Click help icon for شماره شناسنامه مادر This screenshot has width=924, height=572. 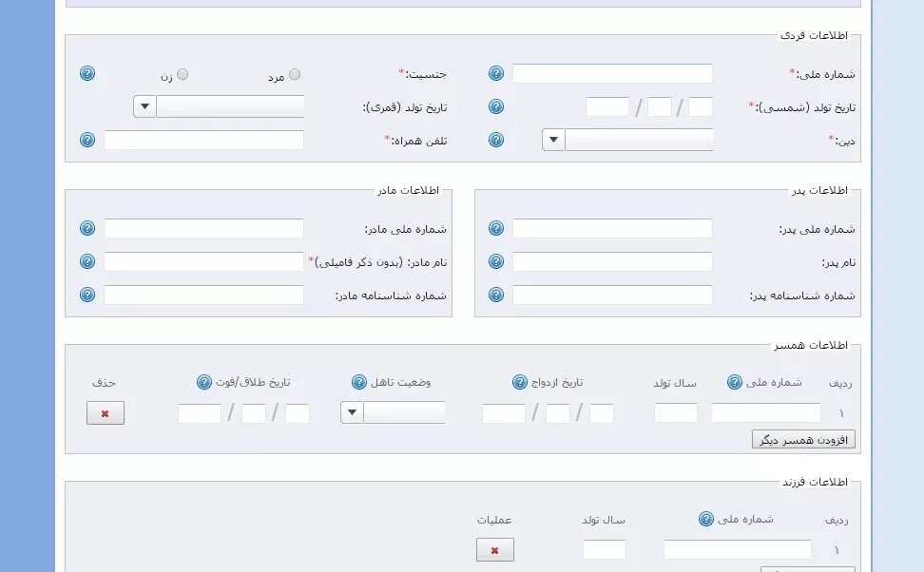click(87, 295)
